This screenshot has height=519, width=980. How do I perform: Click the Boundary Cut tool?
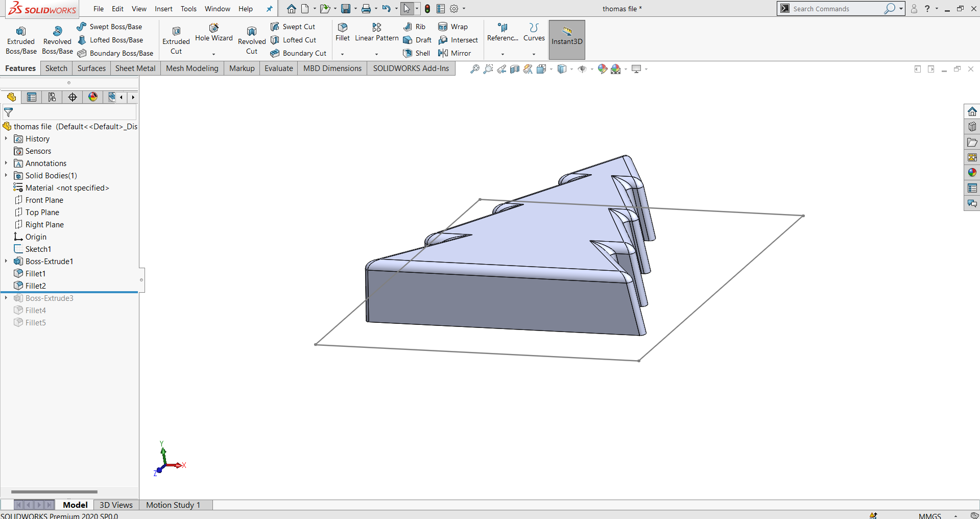click(298, 53)
